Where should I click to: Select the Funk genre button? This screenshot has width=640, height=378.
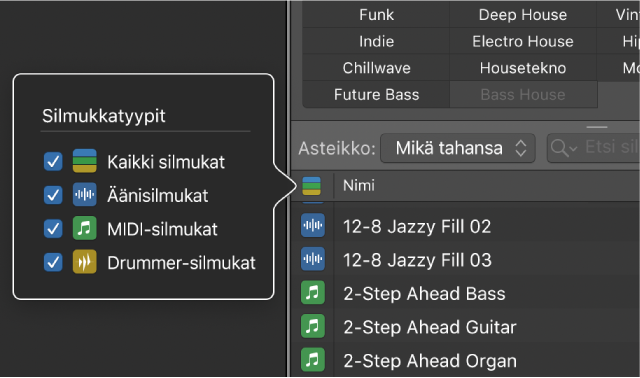pyautogui.click(x=376, y=15)
